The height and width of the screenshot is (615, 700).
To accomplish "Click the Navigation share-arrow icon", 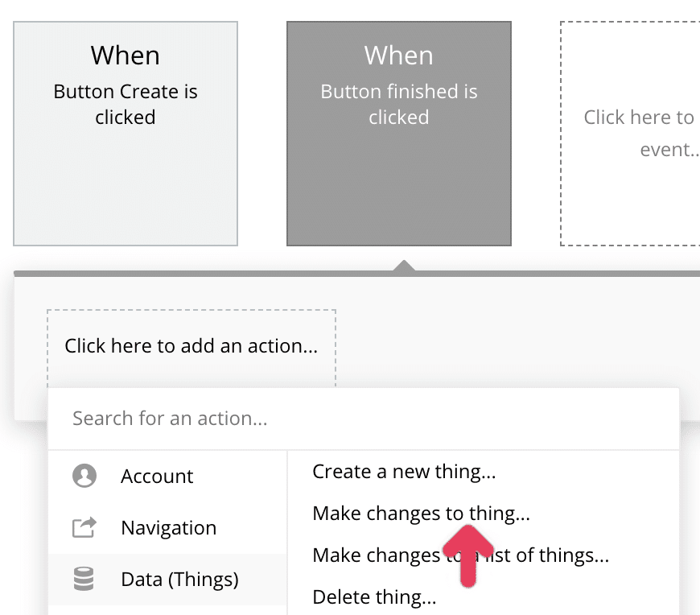I will click(x=84, y=527).
